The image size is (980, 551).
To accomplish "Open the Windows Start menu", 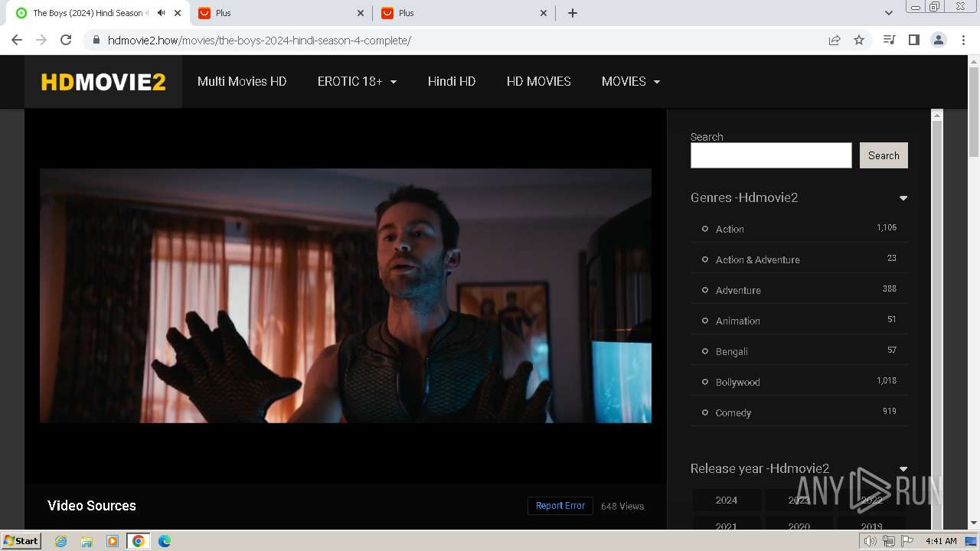I will coord(21,540).
